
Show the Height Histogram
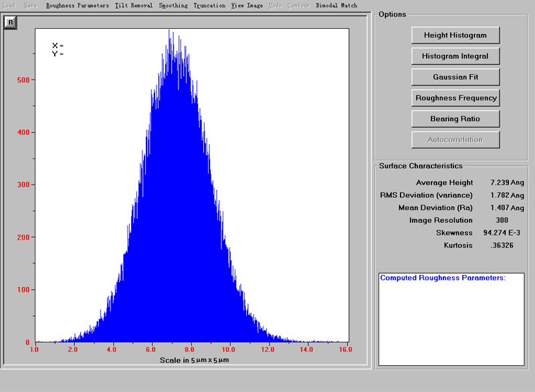pos(455,35)
